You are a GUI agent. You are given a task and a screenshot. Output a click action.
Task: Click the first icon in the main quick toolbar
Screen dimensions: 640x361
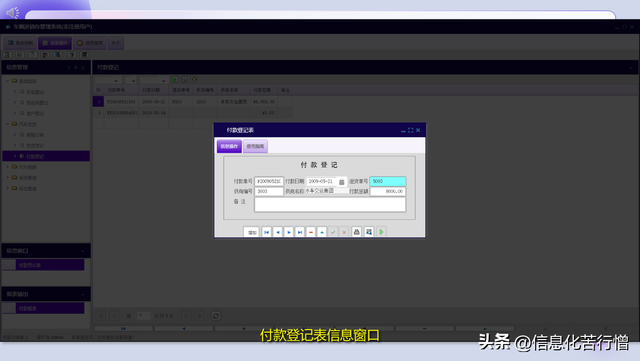point(7,55)
